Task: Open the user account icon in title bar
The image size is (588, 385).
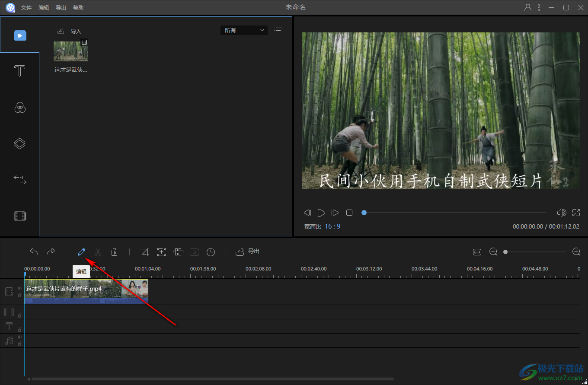Action: coord(528,7)
